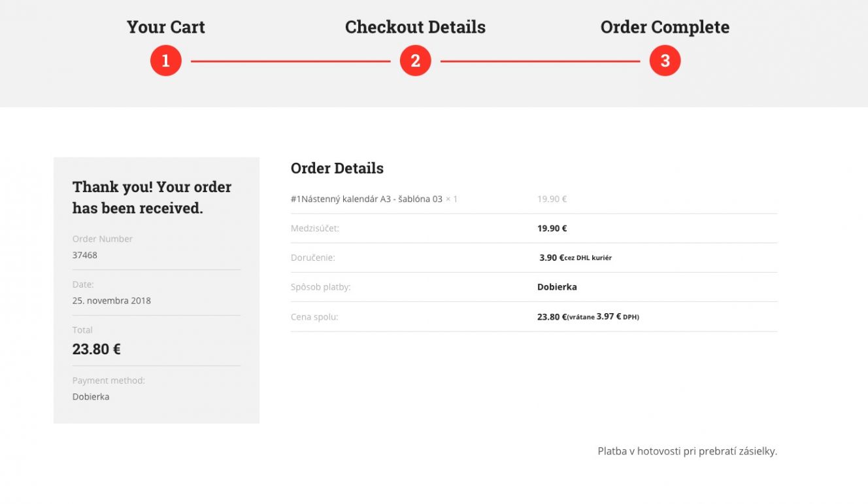Go to Checkout Details step heading
The width and height of the screenshot is (868, 504).
coord(415,27)
